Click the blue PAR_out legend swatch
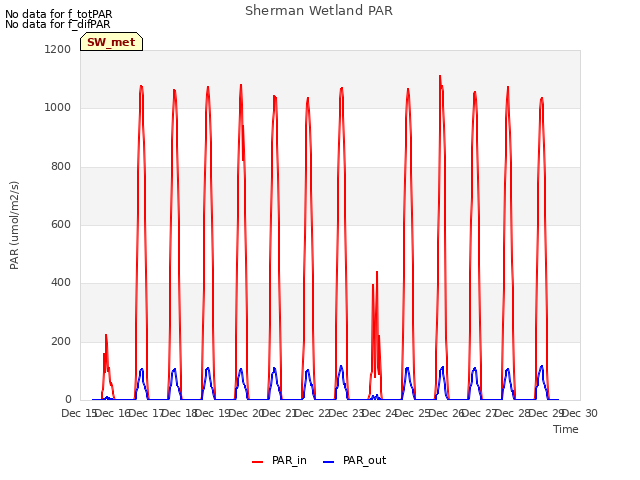 [x=329, y=462]
